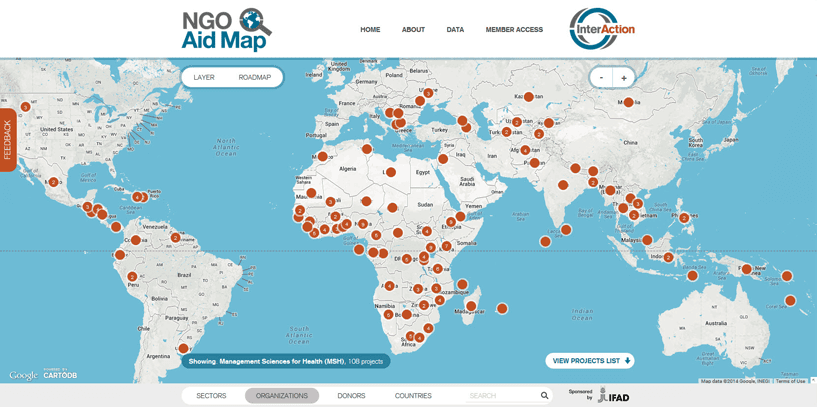Click the Peru marker showing 2
This screenshot has height=407, width=817.
pyautogui.click(x=132, y=277)
